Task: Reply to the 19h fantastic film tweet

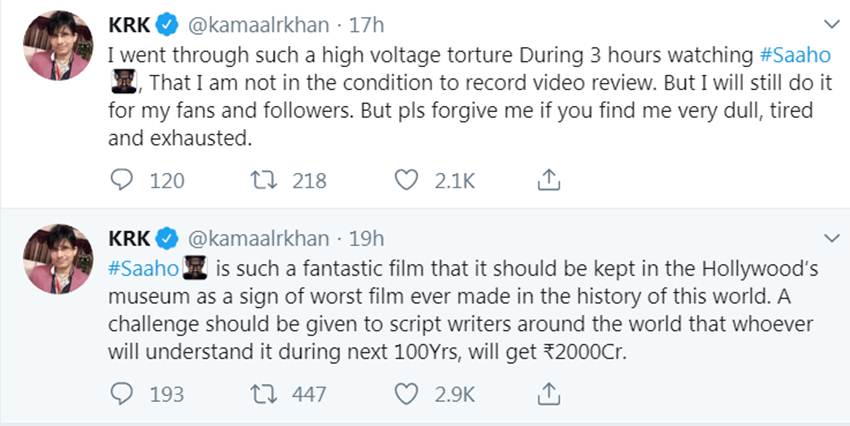Action: point(121,394)
